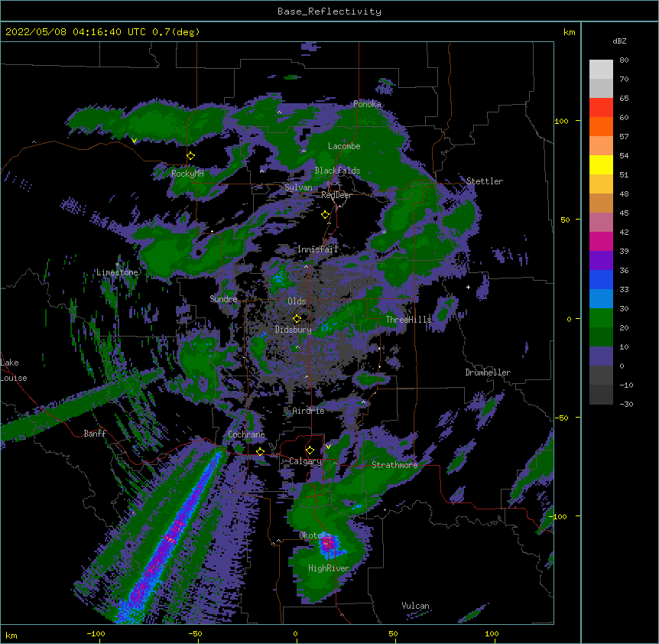Select the yellow diamond marker above Calgary label
This screenshot has height=644, width=659.
pos(310,450)
